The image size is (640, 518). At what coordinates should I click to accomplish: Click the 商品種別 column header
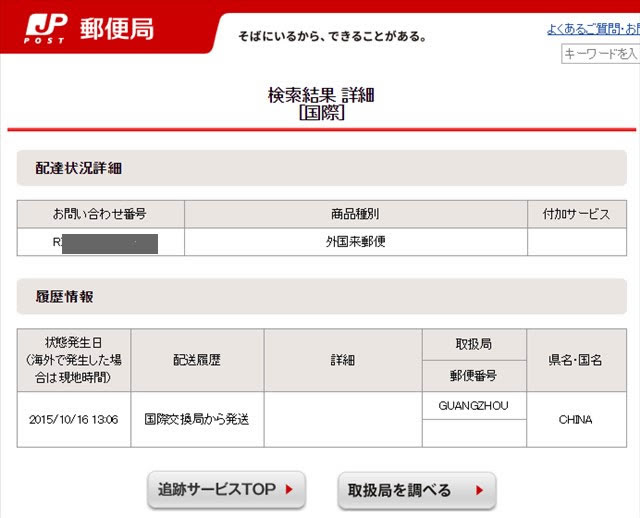click(356, 214)
